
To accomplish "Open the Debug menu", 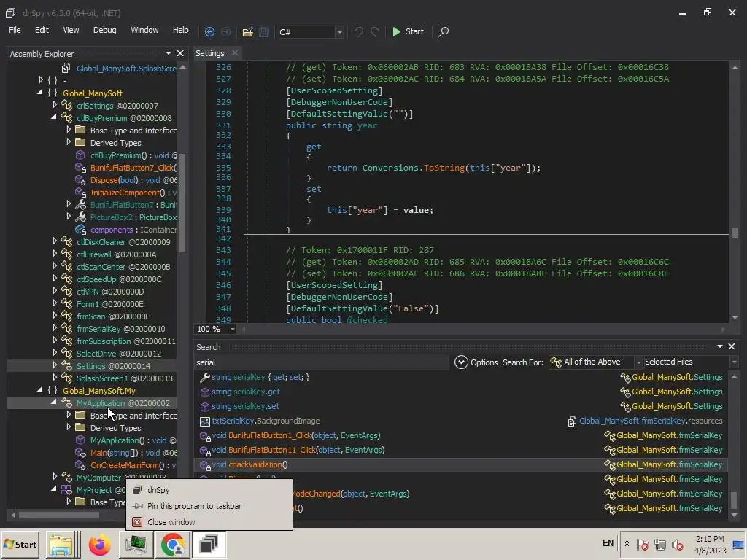I will [x=105, y=30].
